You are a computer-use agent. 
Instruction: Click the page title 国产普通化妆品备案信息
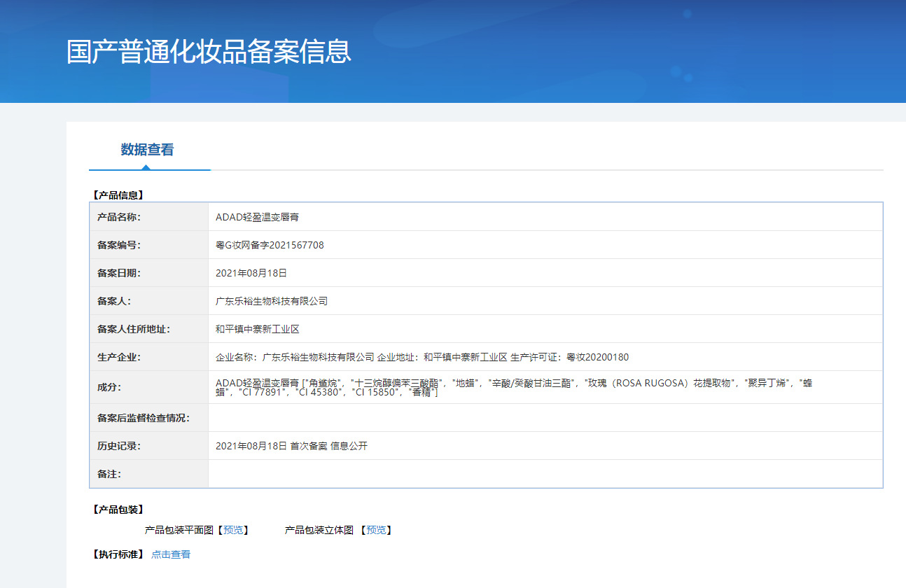click(x=209, y=52)
